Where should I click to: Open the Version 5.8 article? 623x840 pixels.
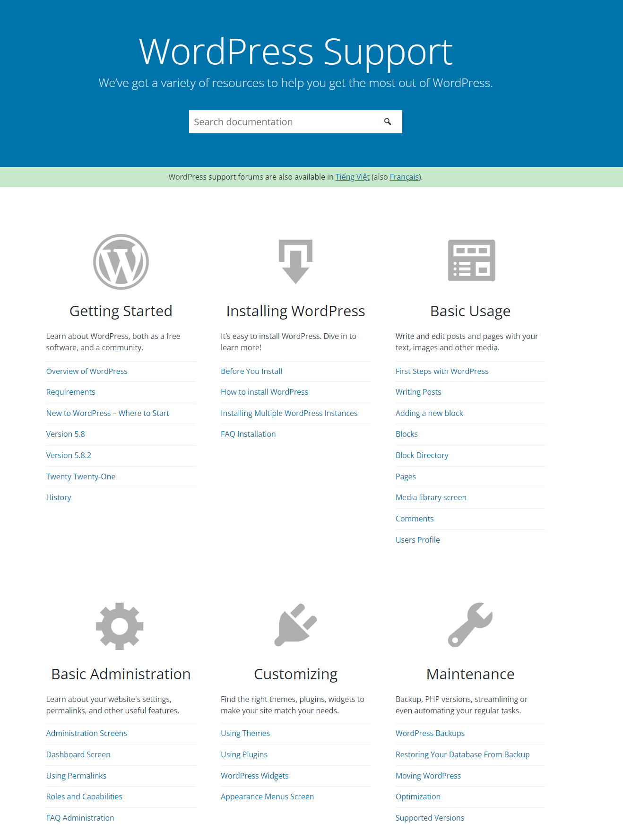[65, 434]
